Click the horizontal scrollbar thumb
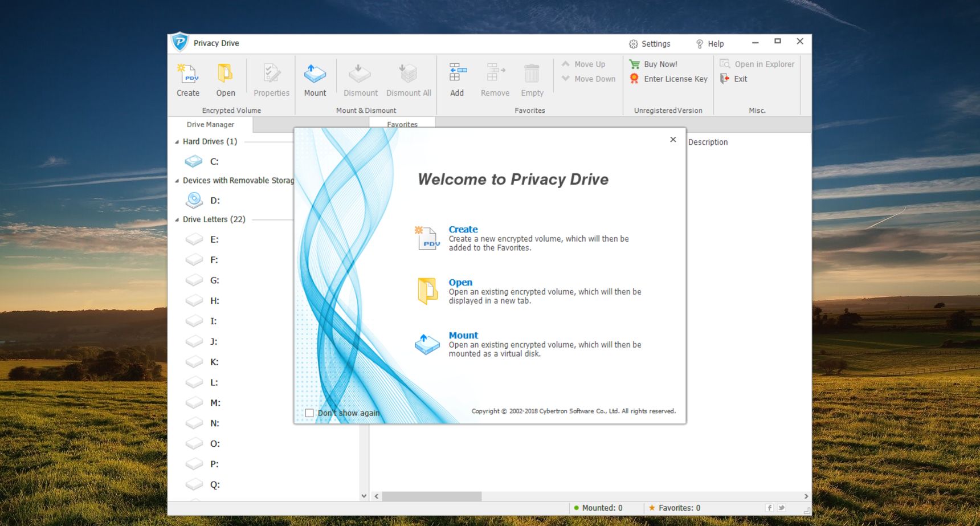Viewport: 980px width, 526px height. tap(432, 496)
